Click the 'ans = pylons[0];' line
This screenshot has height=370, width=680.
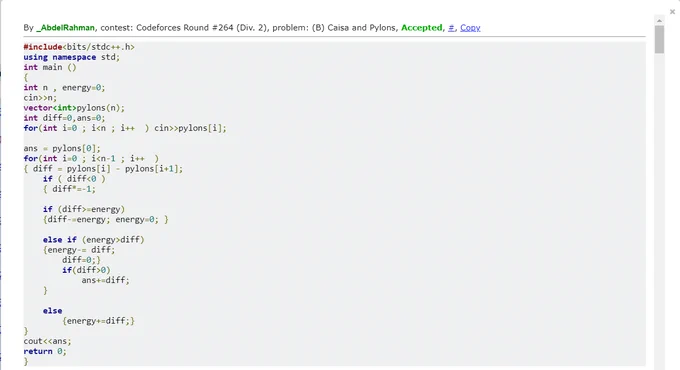62,148
